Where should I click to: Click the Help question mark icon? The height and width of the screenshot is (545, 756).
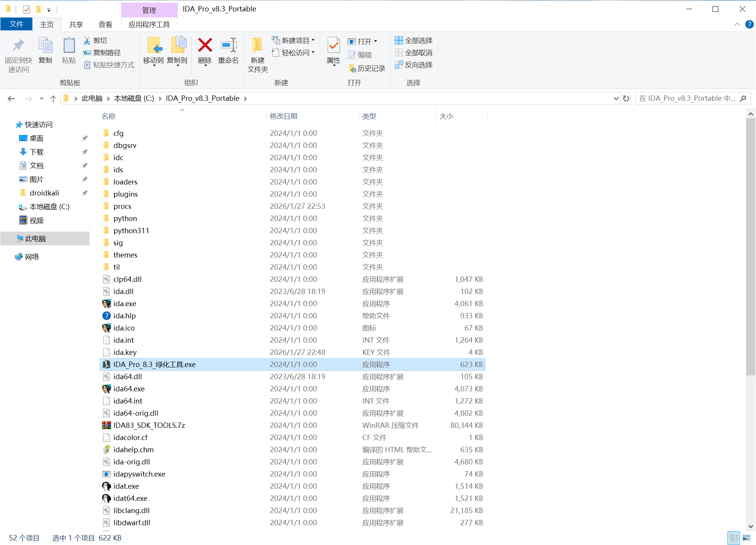pos(749,24)
